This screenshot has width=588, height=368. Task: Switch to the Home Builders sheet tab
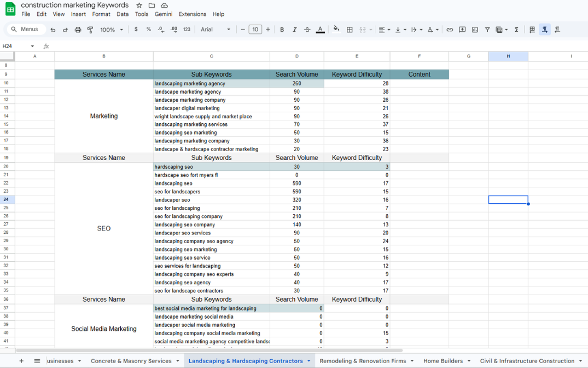[x=443, y=361]
